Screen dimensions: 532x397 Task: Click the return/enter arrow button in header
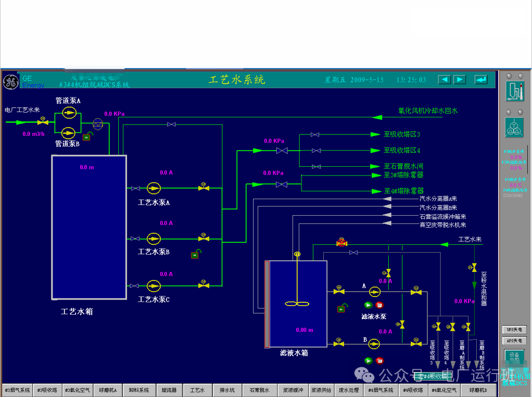click(481, 80)
